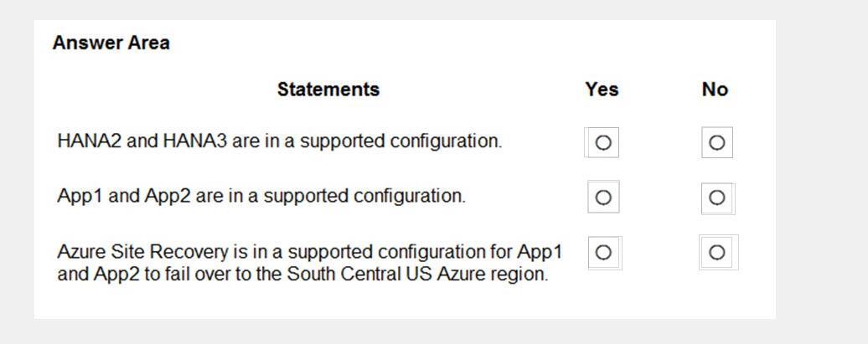Click the Yes column header
Viewport: 868px width, 344px height.
[x=602, y=89]
